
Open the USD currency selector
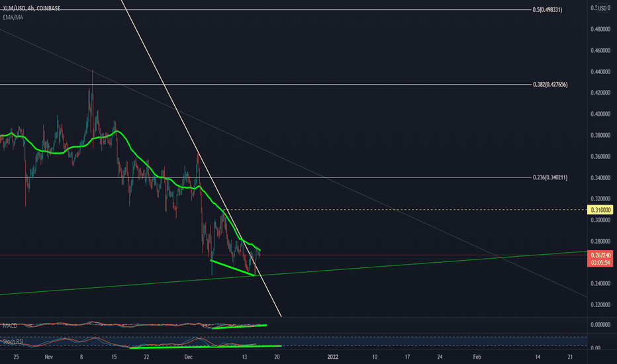[603, 8]
